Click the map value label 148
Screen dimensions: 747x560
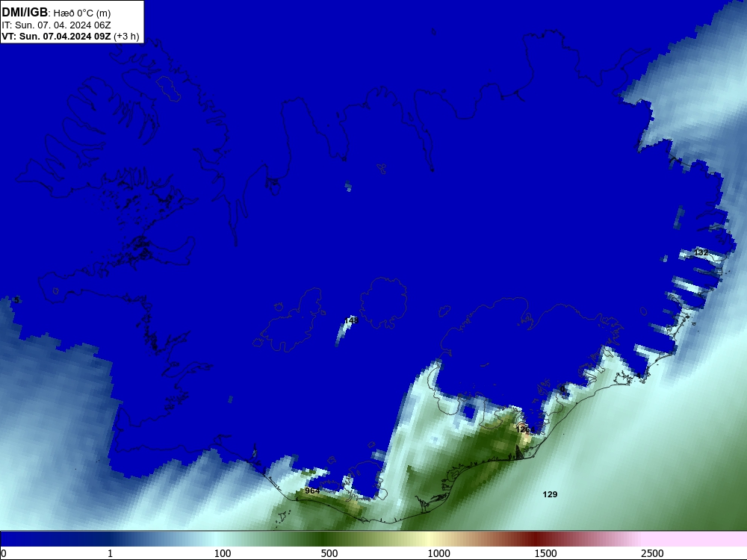point(351,320)
